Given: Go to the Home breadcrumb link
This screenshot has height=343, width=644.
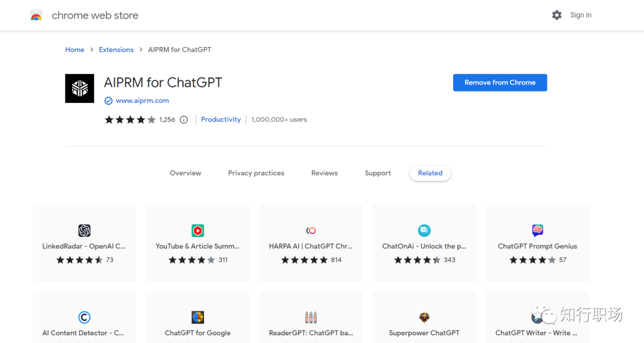Looking at the screenshot, I should pyautogui.click(x=75, y=49).
